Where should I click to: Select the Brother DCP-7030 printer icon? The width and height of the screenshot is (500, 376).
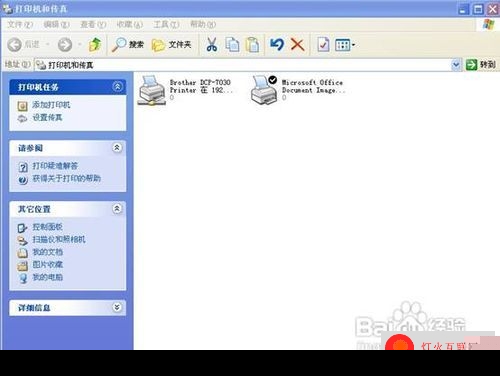tap(152, 90)
